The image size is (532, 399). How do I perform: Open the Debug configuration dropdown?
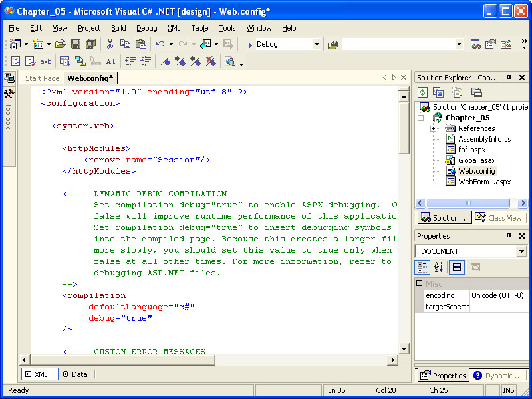tap(316, 44)
